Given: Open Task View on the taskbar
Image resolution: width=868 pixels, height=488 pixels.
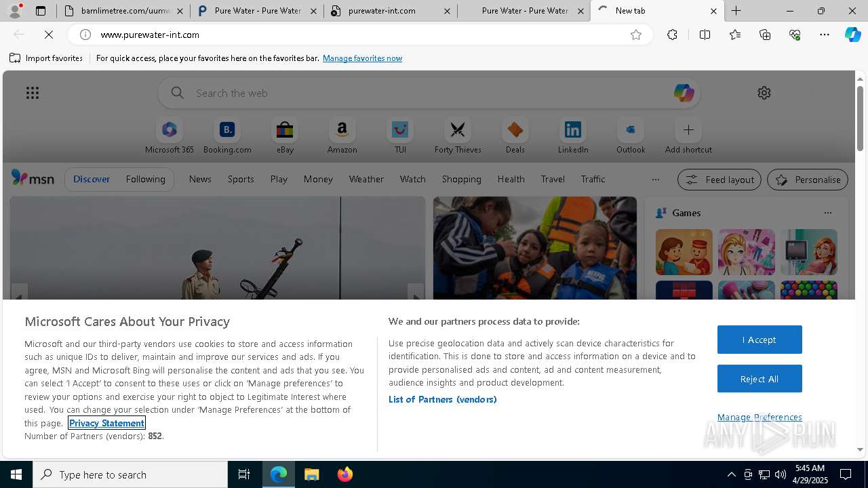Looking at the screenshot, I should (x=244, y=474).
